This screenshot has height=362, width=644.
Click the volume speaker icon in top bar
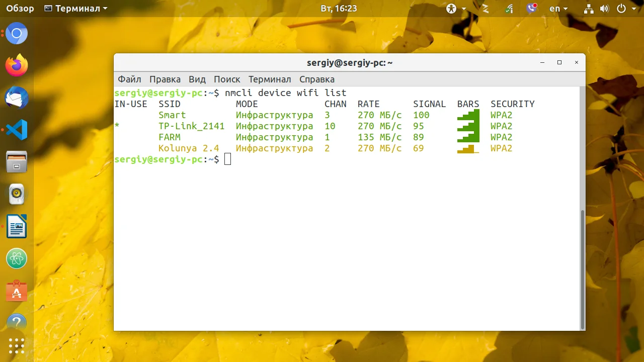point(605,9)
